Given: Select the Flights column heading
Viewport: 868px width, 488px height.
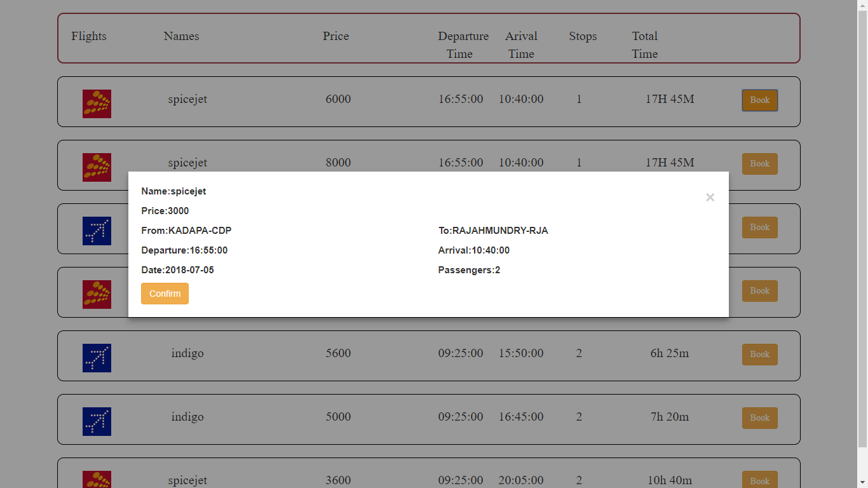Looking at the screenshot, I should pos(88,36).
